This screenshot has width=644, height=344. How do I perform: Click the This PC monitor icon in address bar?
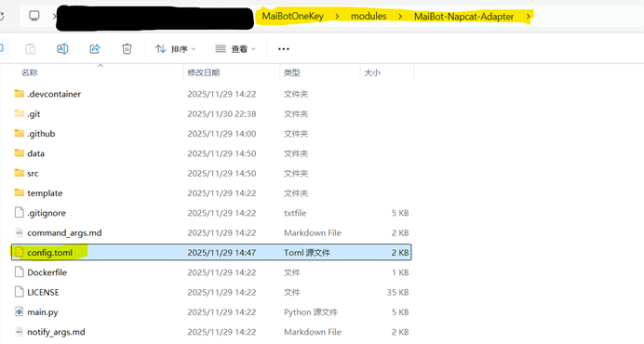point(34,16)
